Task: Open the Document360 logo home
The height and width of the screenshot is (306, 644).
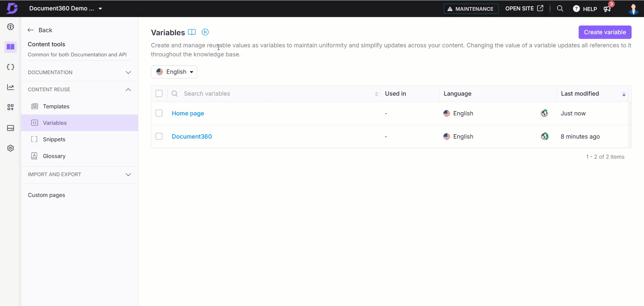Action: tap(12, 8)
